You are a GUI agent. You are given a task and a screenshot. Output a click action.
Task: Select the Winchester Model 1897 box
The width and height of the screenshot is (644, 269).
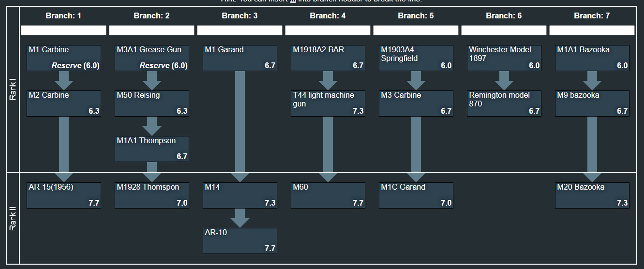504,58
